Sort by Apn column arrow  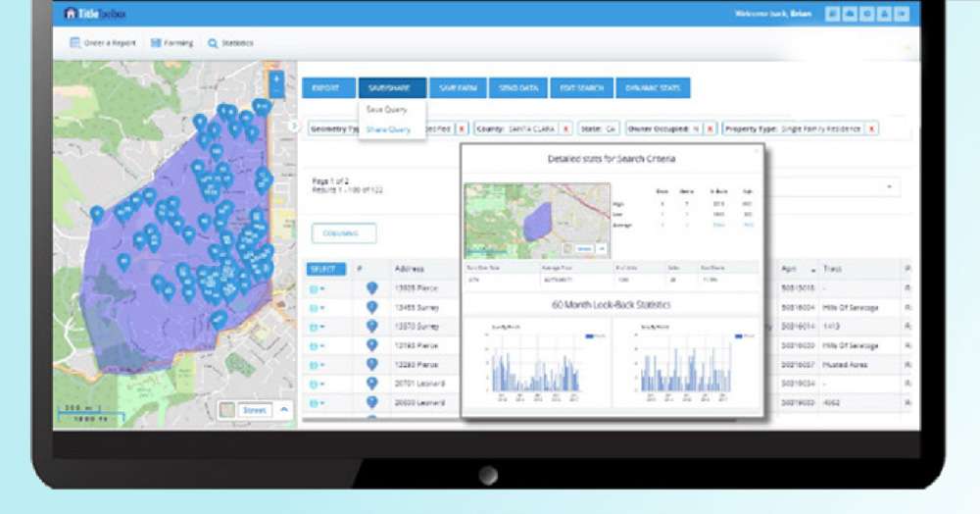click(813, 270)
